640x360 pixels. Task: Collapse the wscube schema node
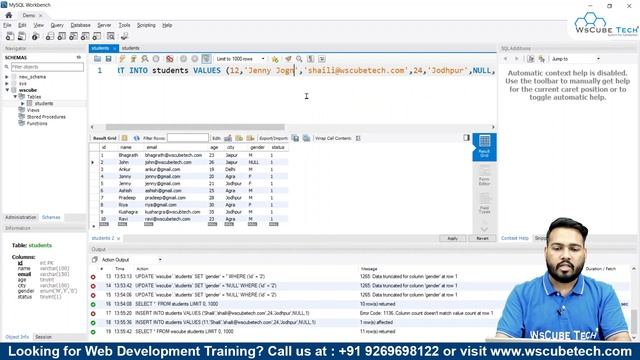[x=7, y=90]
